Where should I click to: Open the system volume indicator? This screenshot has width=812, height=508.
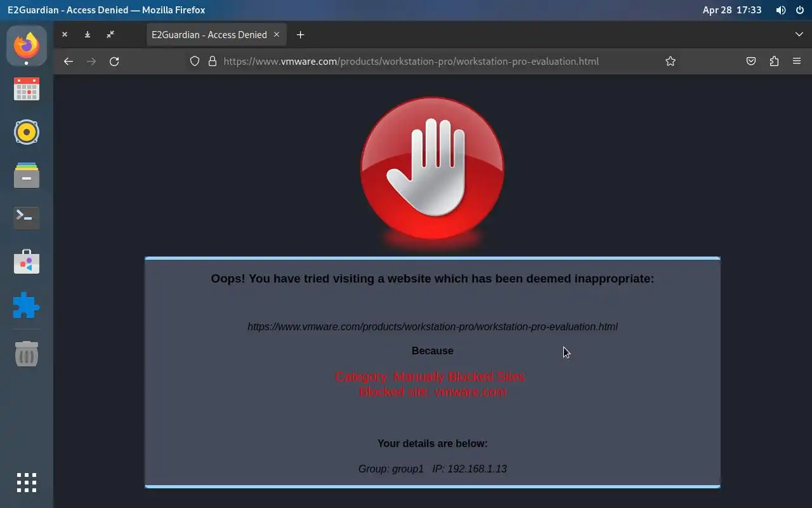(781, 10)
